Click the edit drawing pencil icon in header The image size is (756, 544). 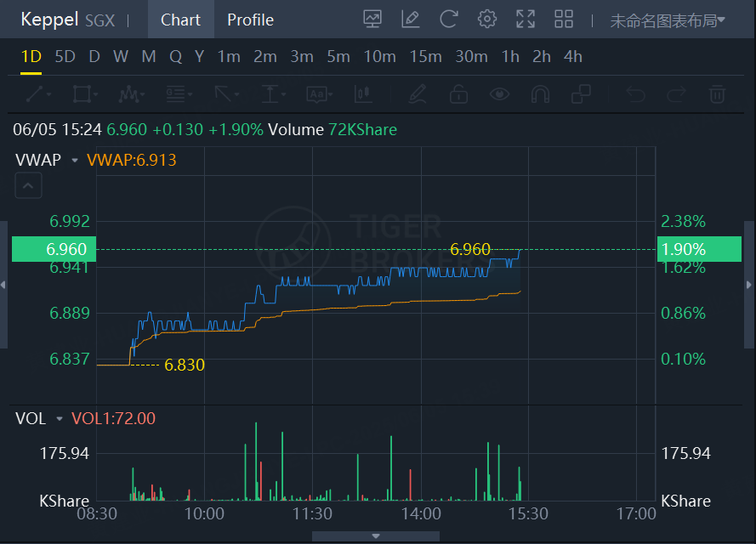(x=410, y=20)
